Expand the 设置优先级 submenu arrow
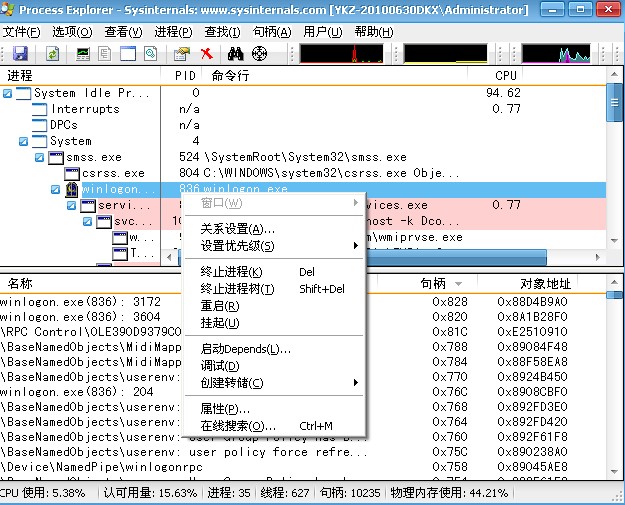 pyautogui.click(x=356, y=246)
